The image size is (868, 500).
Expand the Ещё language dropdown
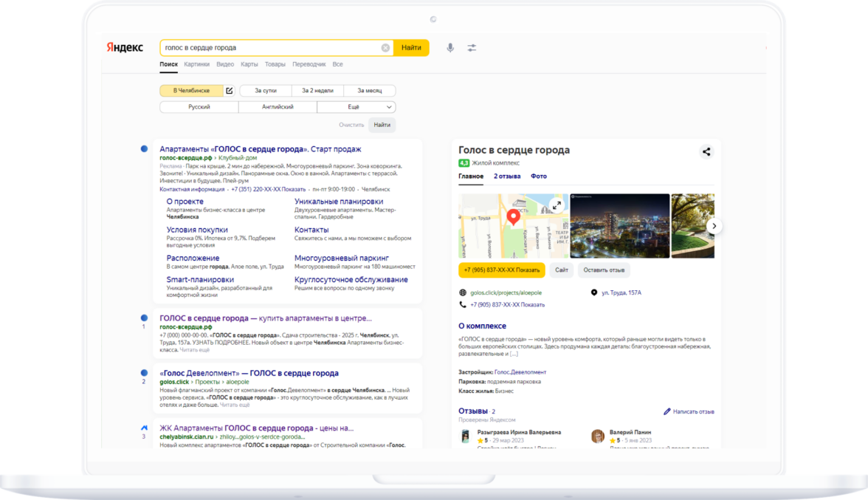coord(356,107)
